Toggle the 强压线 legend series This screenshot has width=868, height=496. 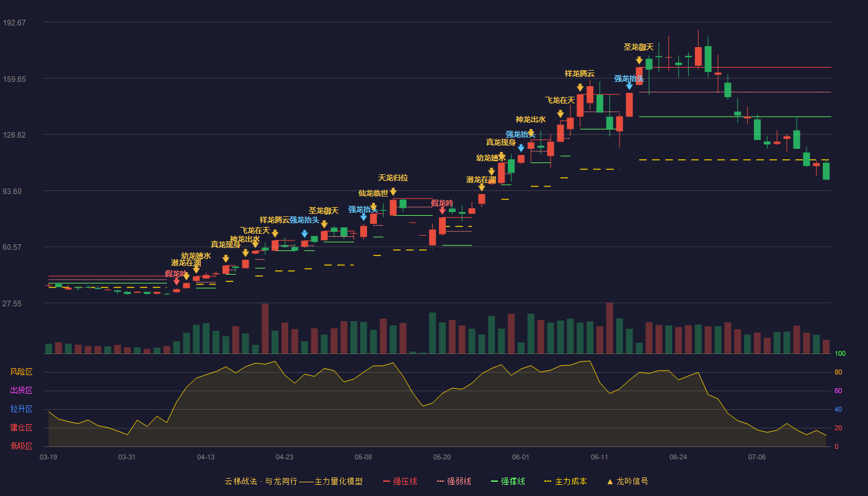click(400, 481)
